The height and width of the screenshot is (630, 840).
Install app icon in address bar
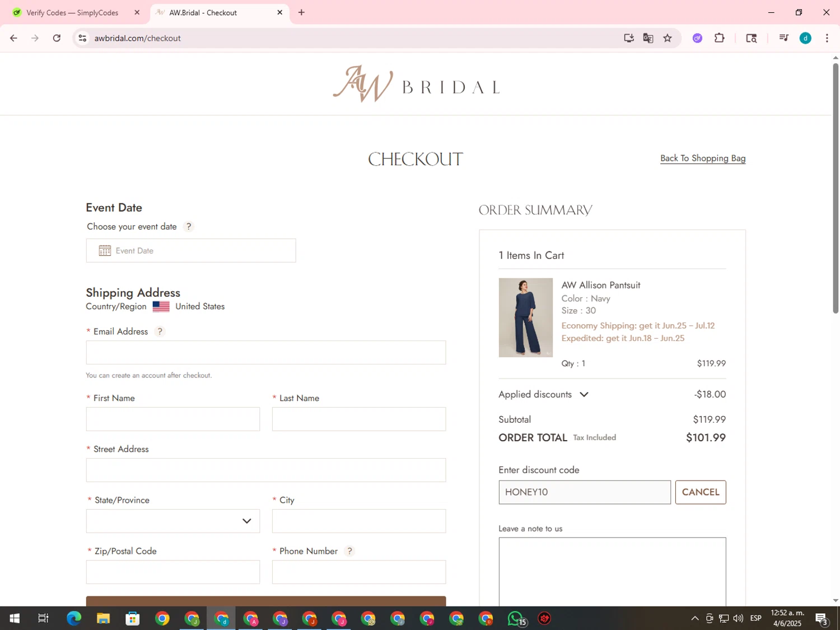[629, 38]
